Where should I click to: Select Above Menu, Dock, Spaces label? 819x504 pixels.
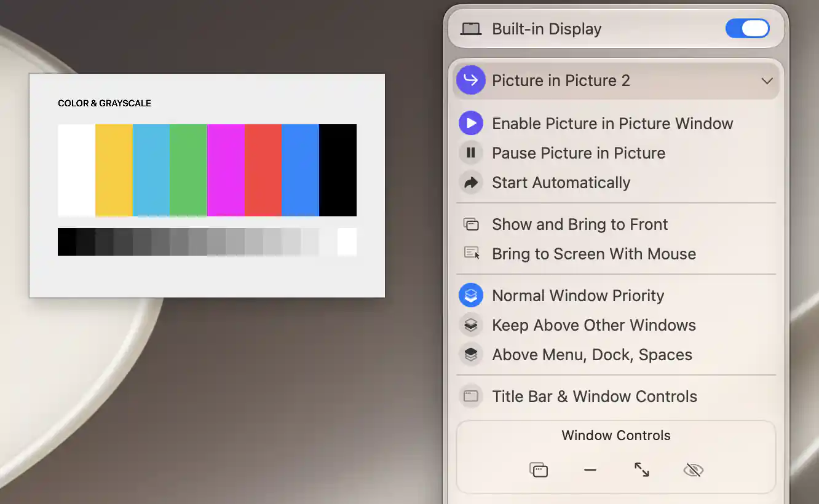pos(592,355)
